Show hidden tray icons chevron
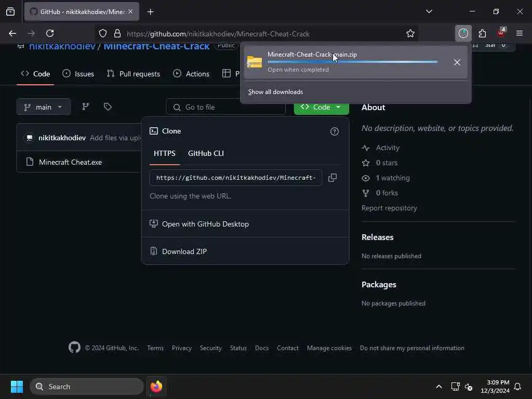532x399 pixels. pyautogui.click(x=438, y=387)
